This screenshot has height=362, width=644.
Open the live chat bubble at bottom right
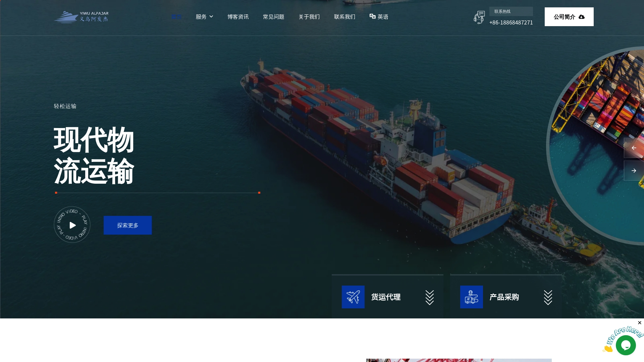(626, 345)
